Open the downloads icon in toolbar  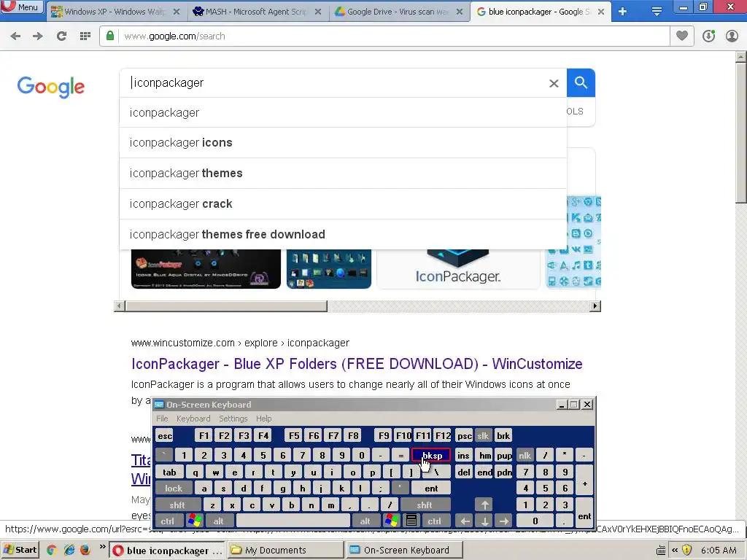click(708, 36)
